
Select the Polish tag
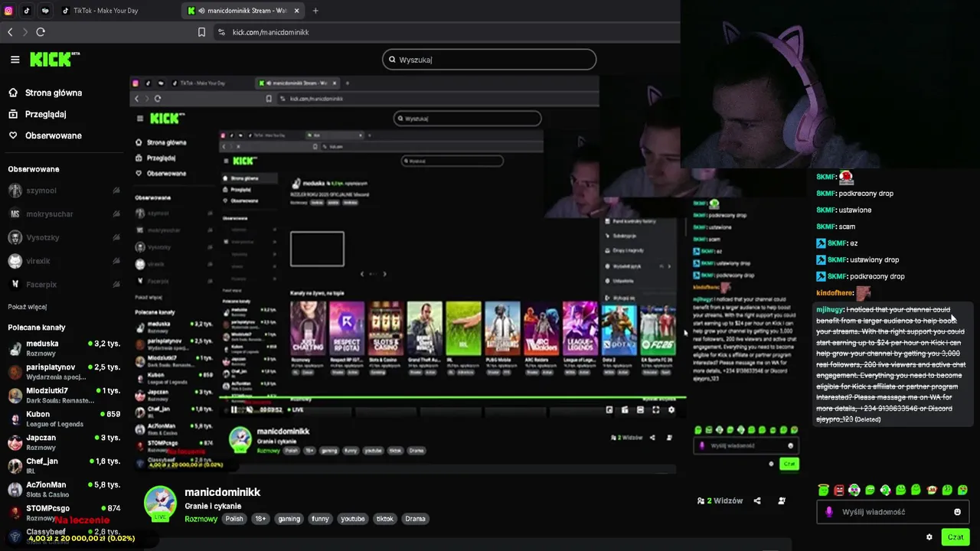[234, 519]
